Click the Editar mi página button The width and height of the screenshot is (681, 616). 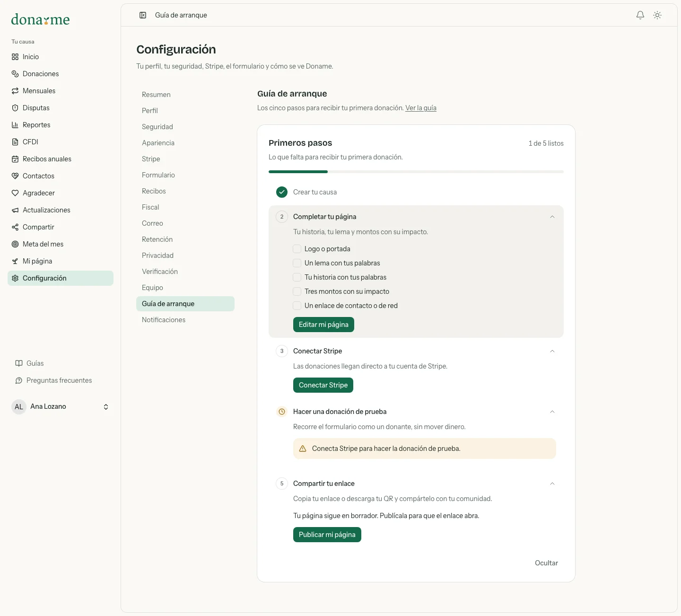coord(323,325)
